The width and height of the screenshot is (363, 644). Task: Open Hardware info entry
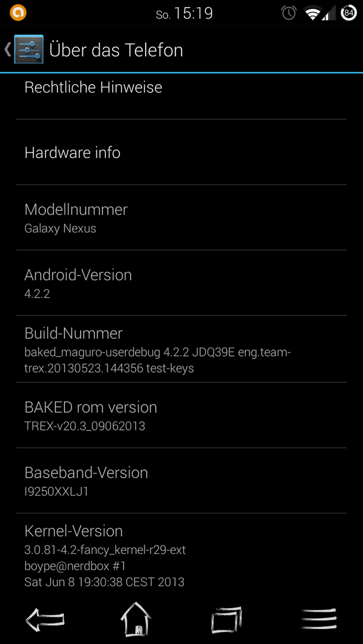point(181,153)
